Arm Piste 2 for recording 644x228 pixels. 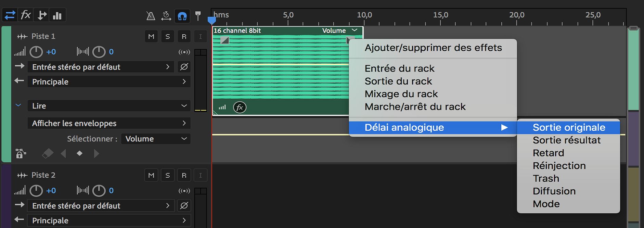coord(184,175)
